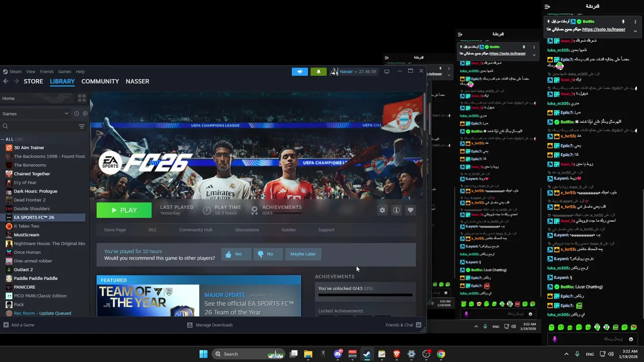
Task: Click the microphone icon in system tray
Action: [x=577, y=354]
